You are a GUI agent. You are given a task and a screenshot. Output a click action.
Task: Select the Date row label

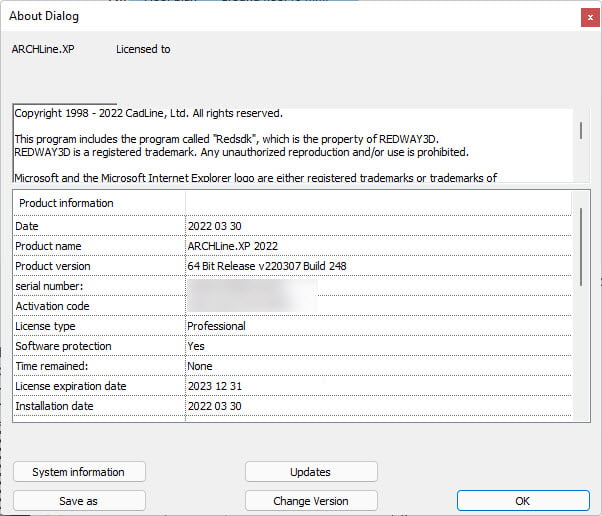(x=27, y=226)
